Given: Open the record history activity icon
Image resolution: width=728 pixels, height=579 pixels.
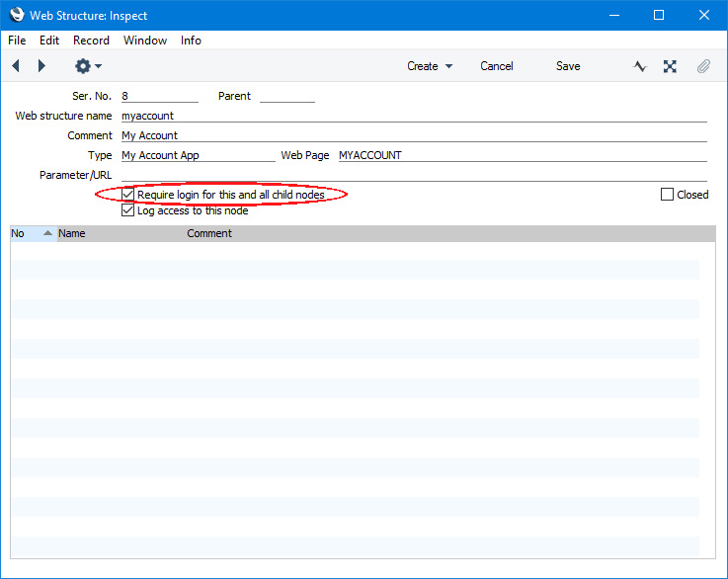Looking at the screenshot, I should 640,66.
